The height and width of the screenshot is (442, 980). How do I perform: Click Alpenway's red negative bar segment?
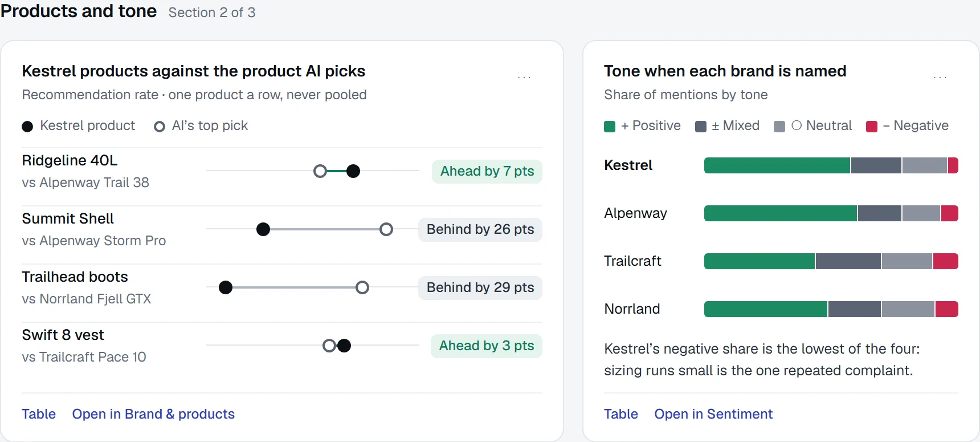click(950, 213)
